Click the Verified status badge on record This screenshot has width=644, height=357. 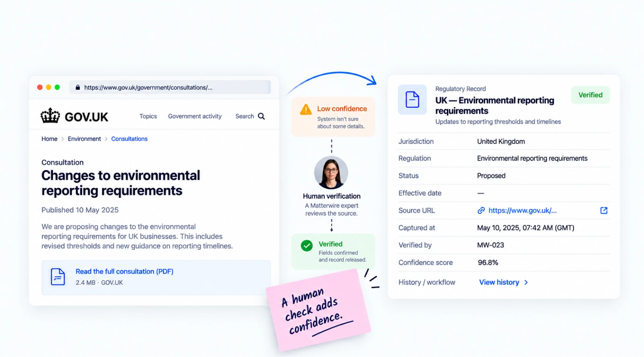(x=590, y=95)
